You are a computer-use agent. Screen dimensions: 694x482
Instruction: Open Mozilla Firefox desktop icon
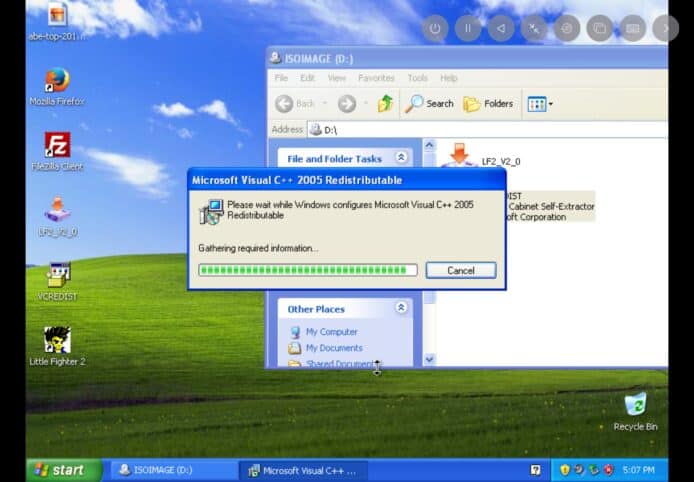pyautogui.click(x=57, y=81)
